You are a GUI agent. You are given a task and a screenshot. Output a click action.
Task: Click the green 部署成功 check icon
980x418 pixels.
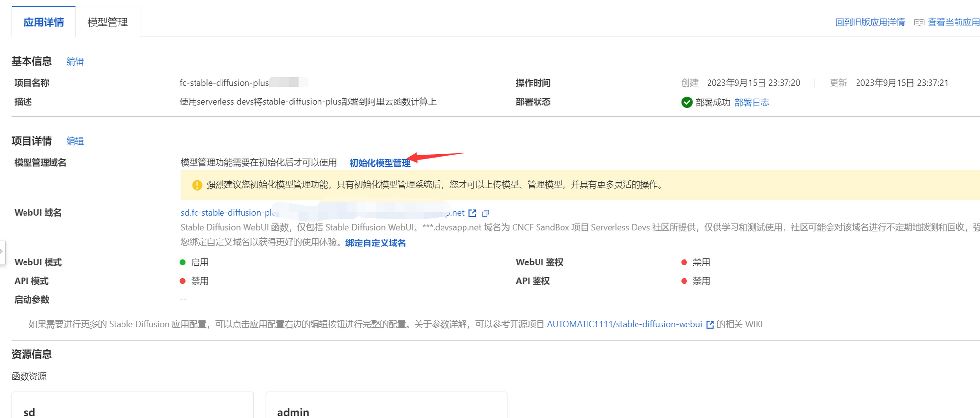pos(686,102)
